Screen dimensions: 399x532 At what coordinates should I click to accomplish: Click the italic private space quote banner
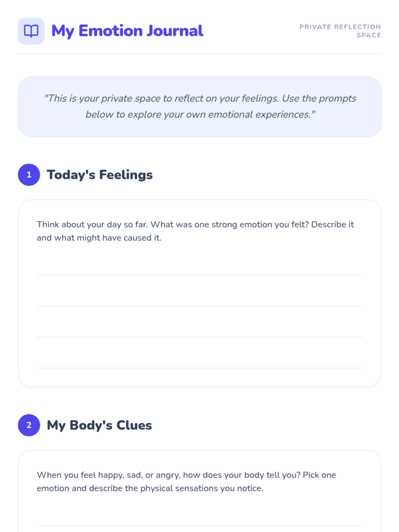199,107
